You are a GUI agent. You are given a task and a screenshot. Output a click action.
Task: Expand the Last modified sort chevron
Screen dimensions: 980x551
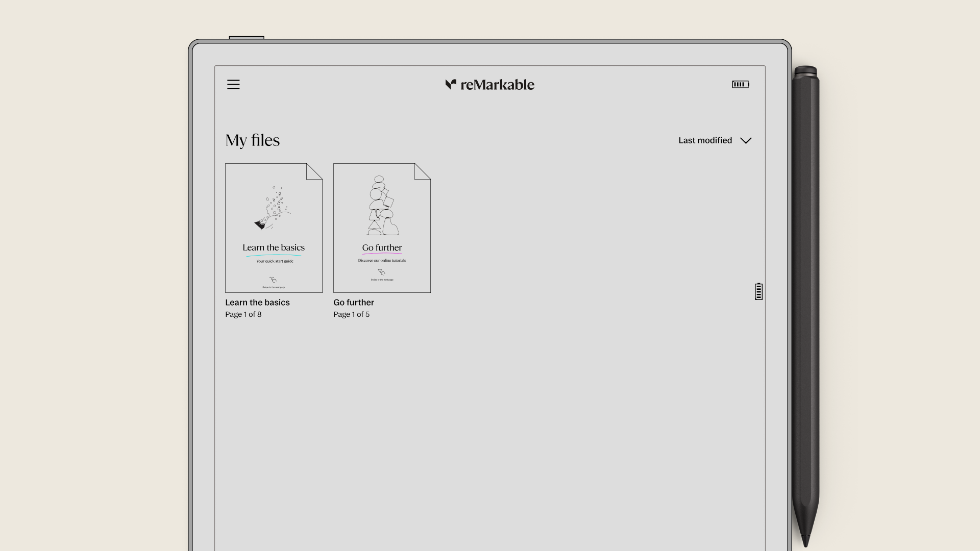[746, 141]
